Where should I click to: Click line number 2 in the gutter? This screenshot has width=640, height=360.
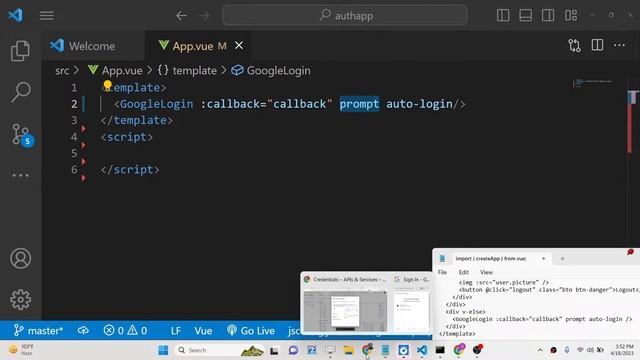point(74,104)
